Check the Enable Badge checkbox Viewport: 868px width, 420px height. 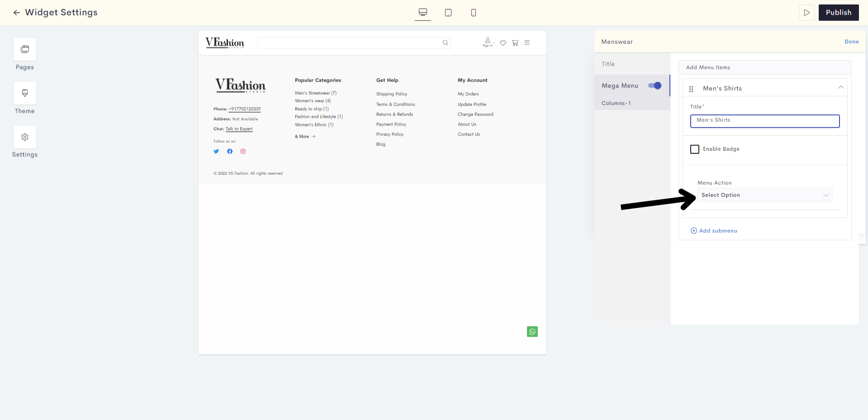pos(695,149)
